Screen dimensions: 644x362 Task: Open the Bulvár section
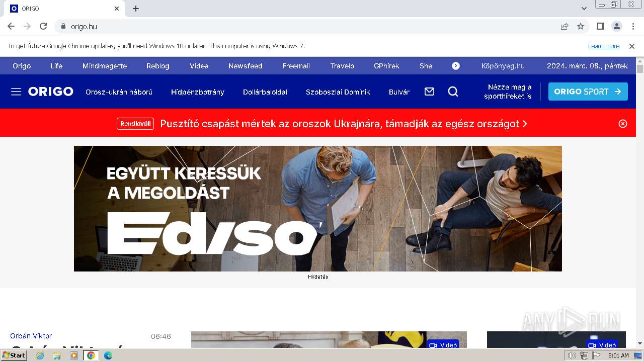(x=399, y=92)
